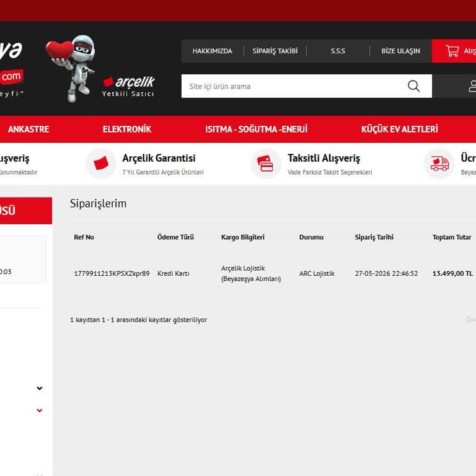Viewport: 476px width, 476px height.
Task: Go to SİPARİŞ TAKİBİ
Action: [275, 51]
